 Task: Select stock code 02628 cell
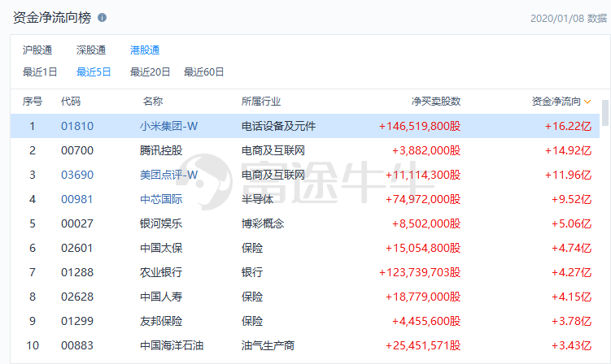pyautogui.click(x=77, y=297)
